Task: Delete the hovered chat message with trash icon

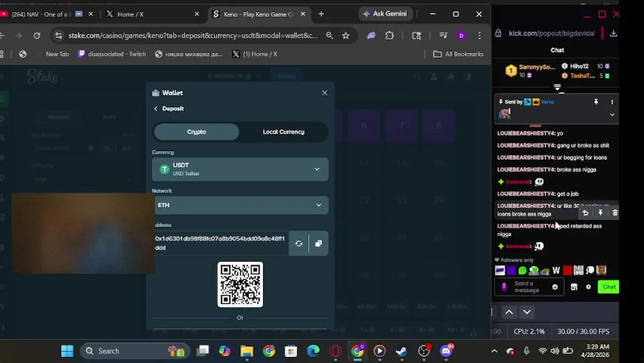Action: pyautogui.click(x=615, y=213)
